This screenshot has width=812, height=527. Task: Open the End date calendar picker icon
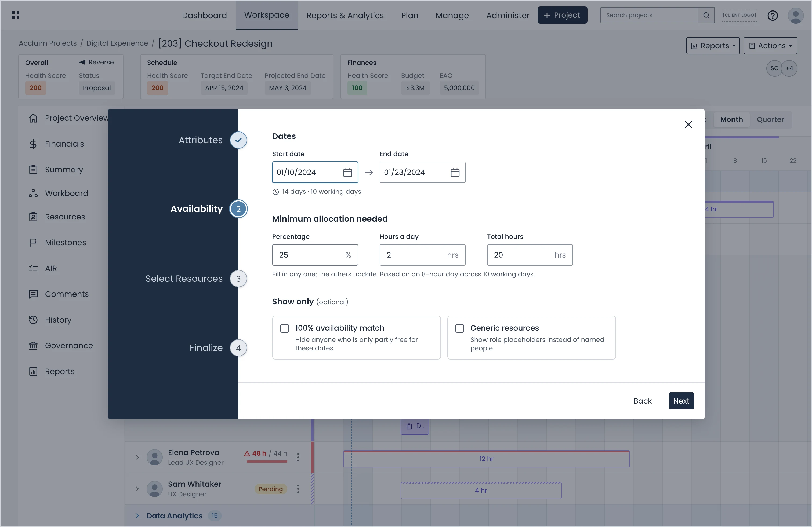coord(455,173)
